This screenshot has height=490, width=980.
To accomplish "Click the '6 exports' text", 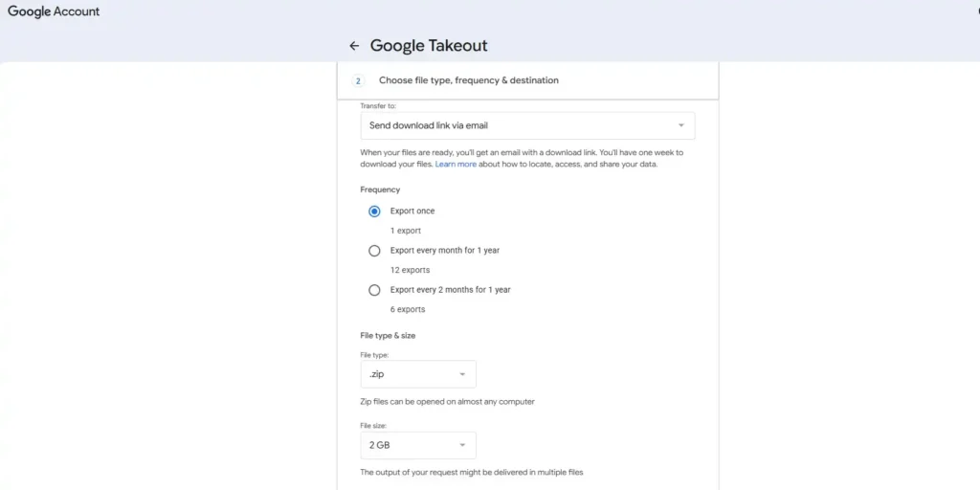I will [x=408, y=309].
